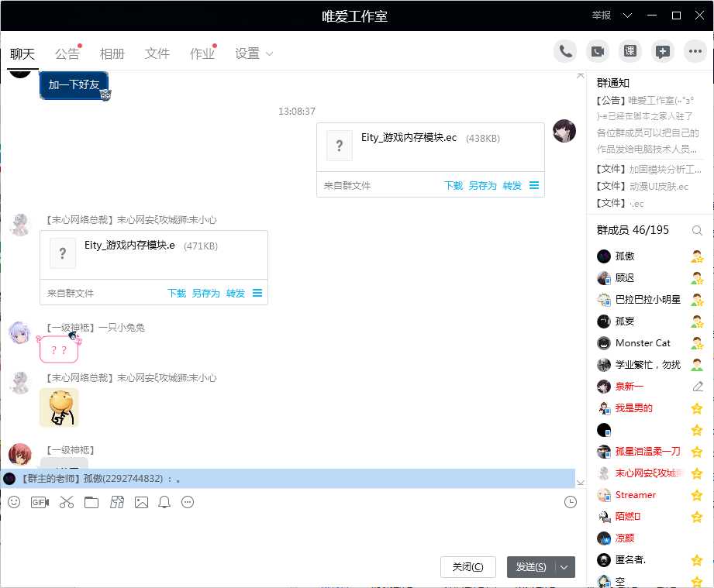Open the more tools circle icon

[x=188, y=502]
